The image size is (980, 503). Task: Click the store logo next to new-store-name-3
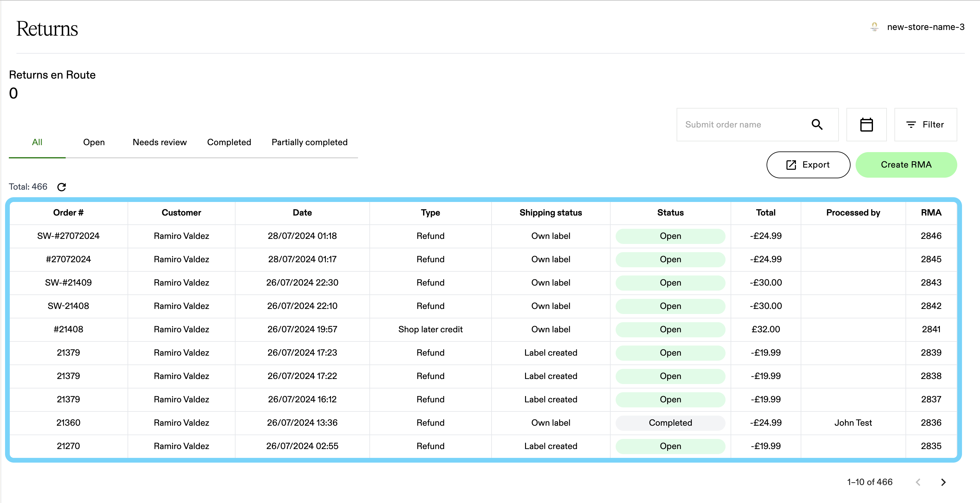point(874,27)
